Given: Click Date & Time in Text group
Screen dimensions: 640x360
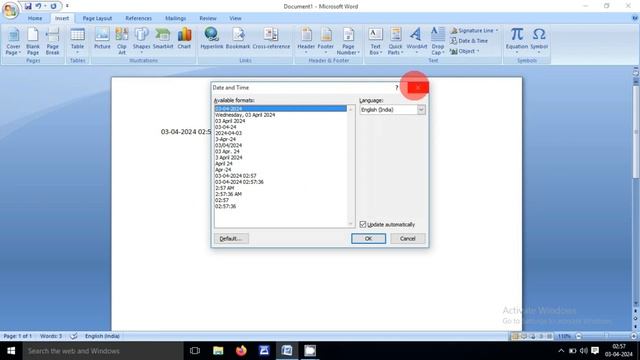Looking at the screenshot, I should coord(469,41).
